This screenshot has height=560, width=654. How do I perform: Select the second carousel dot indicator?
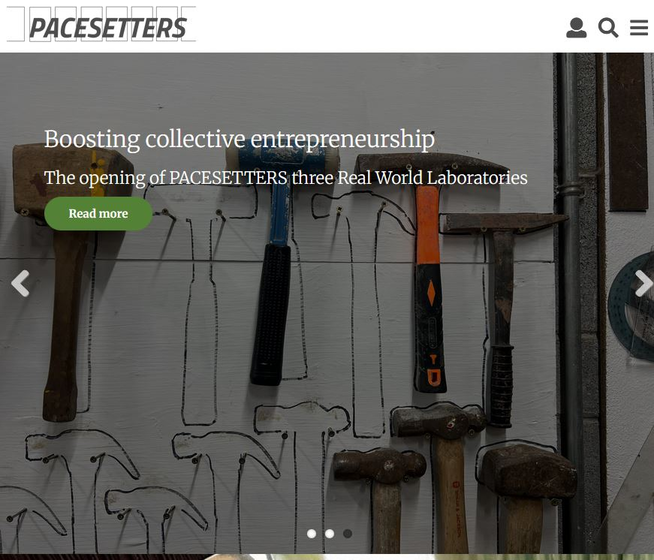(330, 534)
